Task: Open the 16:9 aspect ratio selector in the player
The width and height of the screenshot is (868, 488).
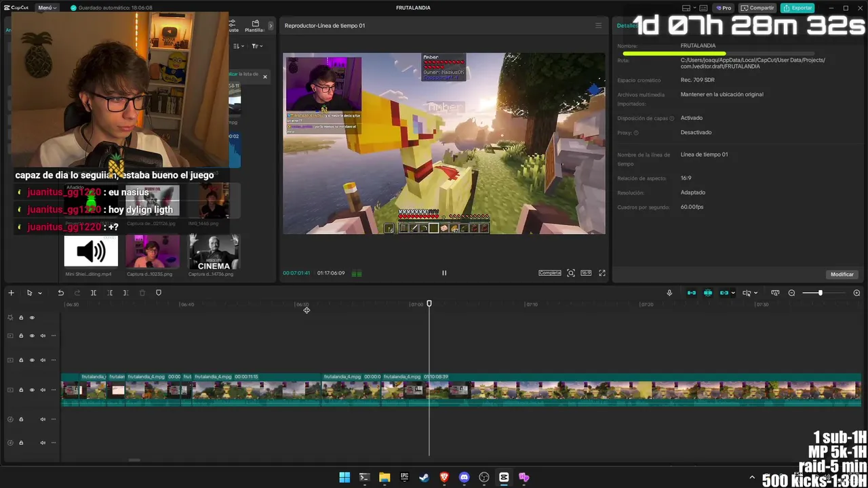Action: 586,273
